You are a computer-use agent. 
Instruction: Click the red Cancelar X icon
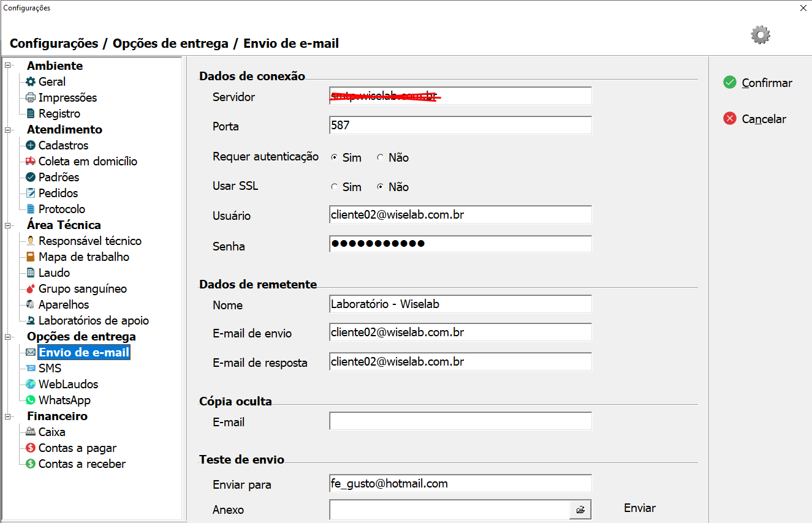pos(729,118)
